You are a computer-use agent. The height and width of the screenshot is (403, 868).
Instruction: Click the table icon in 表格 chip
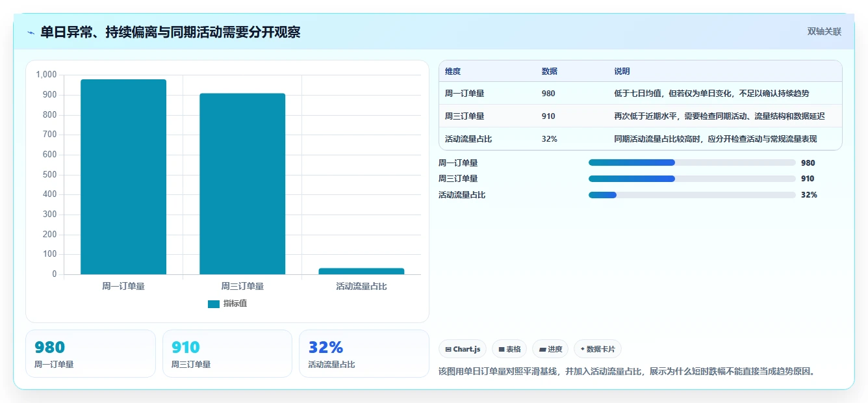click(502, 350)
